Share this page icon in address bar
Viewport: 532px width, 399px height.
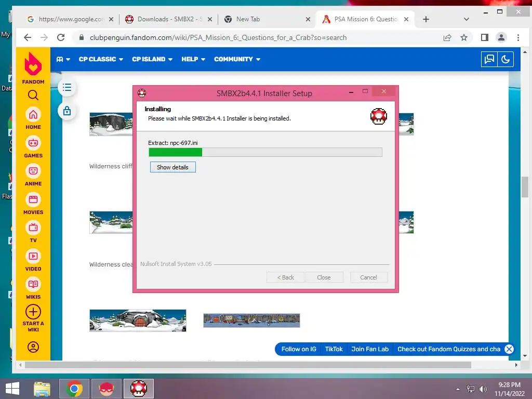(447, 37)
